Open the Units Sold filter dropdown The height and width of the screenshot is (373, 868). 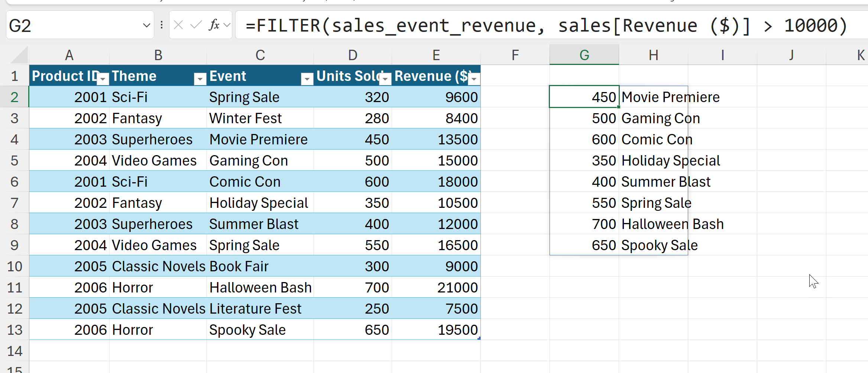point(386,78)
